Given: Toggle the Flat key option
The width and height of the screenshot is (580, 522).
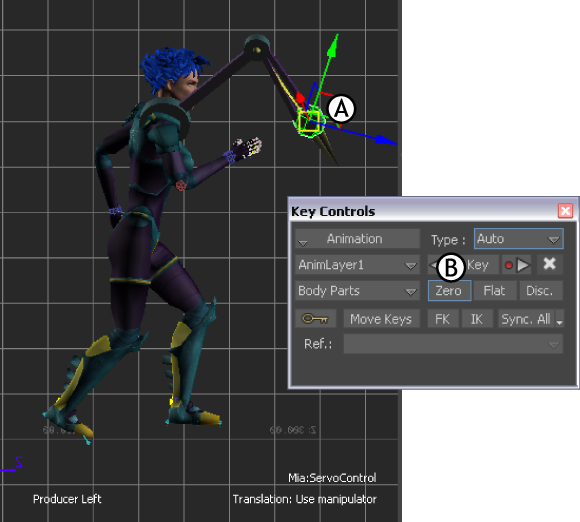Looking at the screenshot, I should point(494,290).
